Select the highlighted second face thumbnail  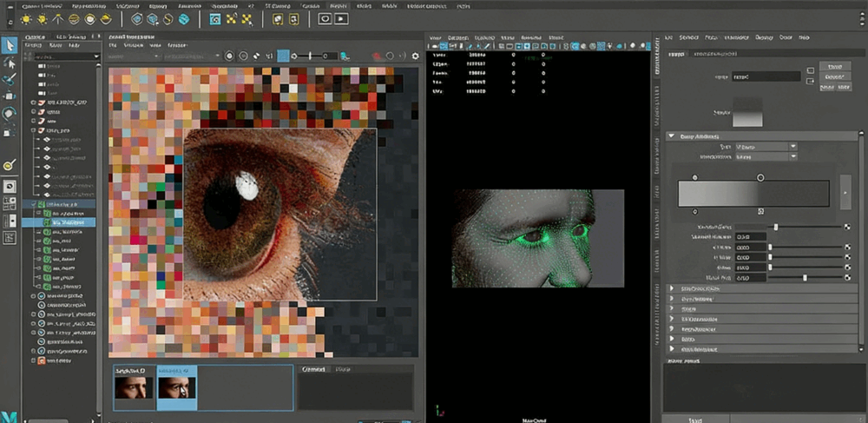tap(176, 387)
